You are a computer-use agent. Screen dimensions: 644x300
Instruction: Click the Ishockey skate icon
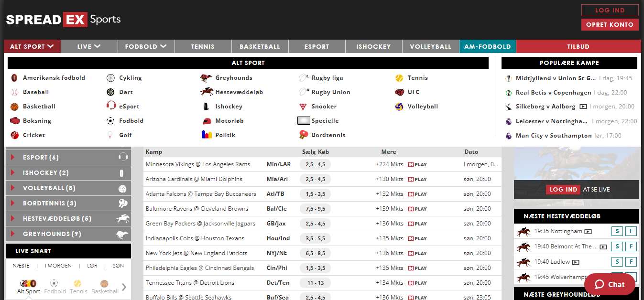[206, 107]
